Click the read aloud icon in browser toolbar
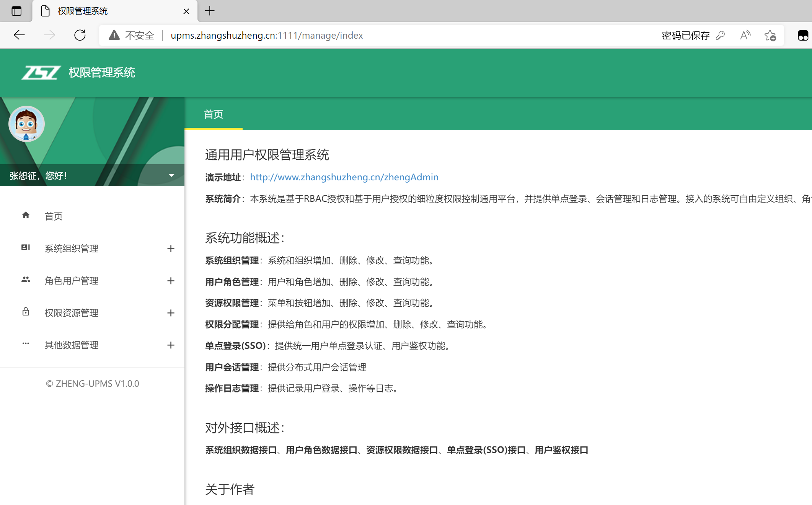Image resolution: width=812 pixels, height=505 pixels. [x=745, y=35]
